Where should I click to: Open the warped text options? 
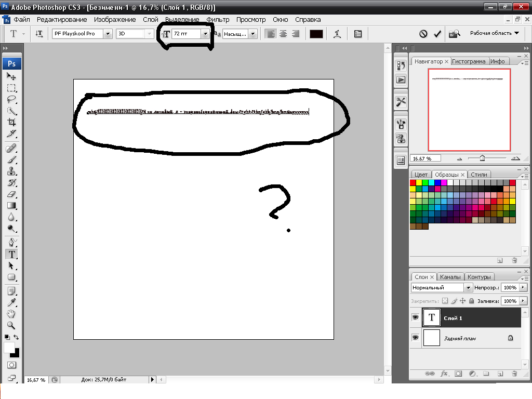pyautogui.click(x=337, y=34)
